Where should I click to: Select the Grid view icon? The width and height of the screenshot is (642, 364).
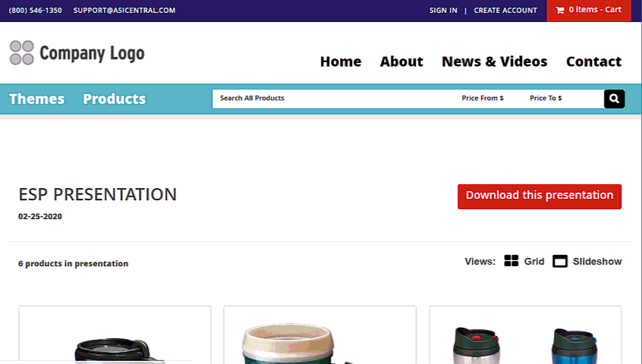(x=511, y=261)
